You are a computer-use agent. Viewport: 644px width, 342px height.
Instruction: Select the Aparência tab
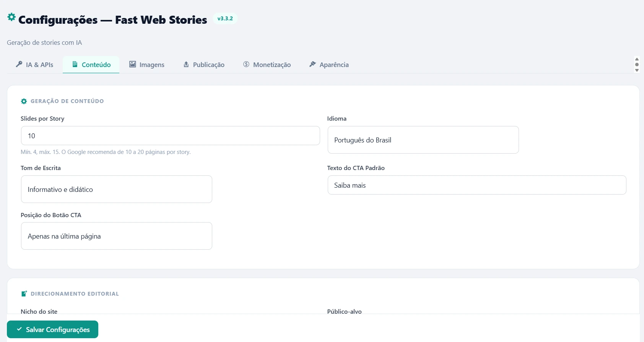[x=329, y=65]
